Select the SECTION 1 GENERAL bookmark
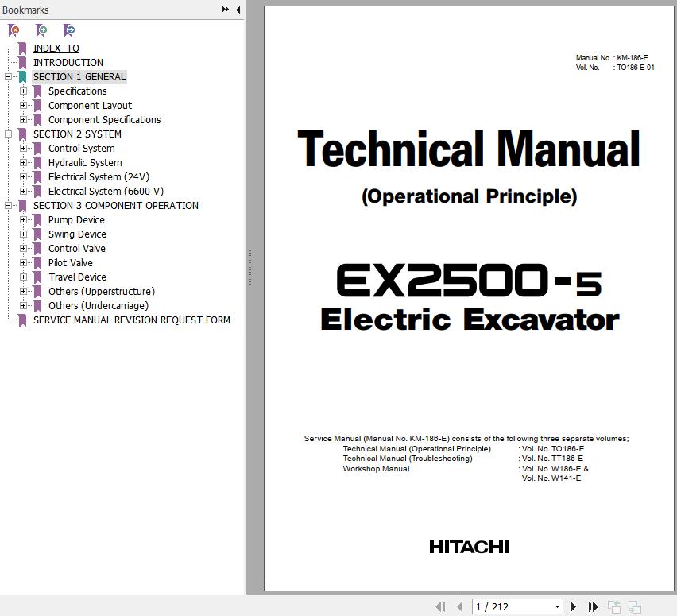The image size is (677, 616). (79, 77)
